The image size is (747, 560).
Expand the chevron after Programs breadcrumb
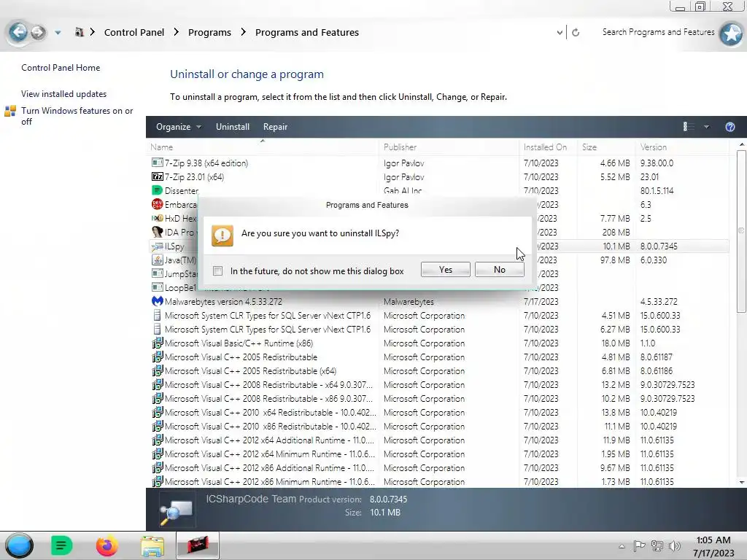pyautogui.click(x=244, y=32)
